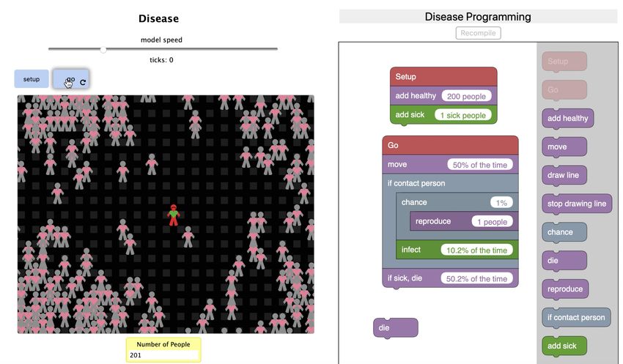
Task: Click the Number of People monitor value
Action: click(163, 355)
